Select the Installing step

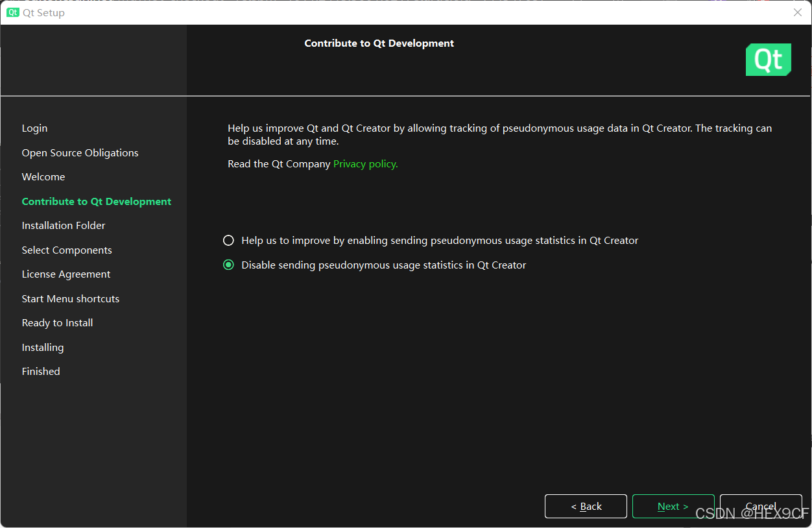pyautogui.click(x=43, y=347)
